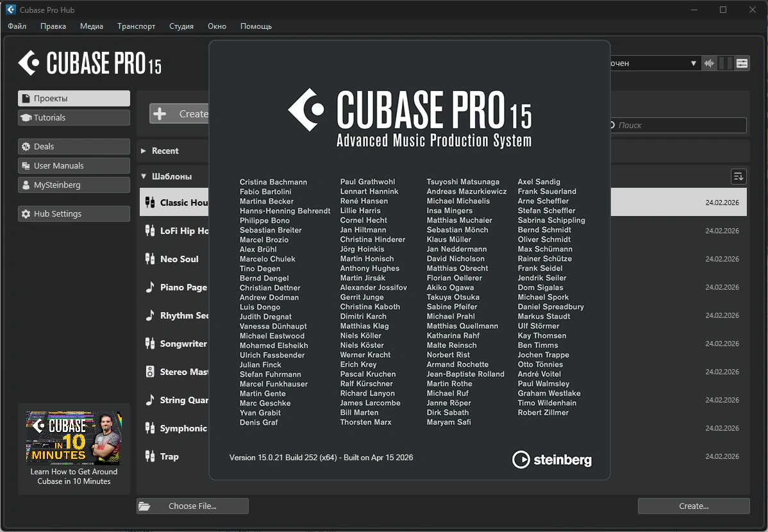Open the Помощь menu
The height and width of the screenshot is (532, 768).
[x=256, y=26]
